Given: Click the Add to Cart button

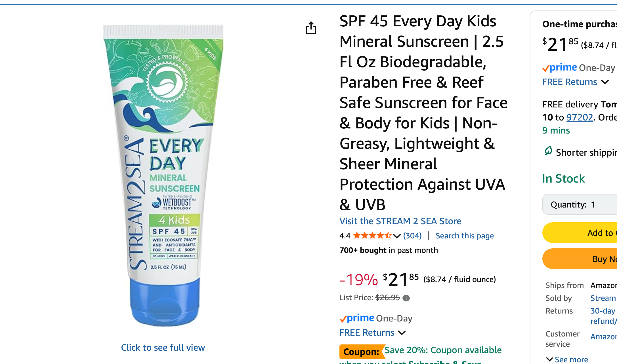Looking at the screenshot, I should click(599, 233).
